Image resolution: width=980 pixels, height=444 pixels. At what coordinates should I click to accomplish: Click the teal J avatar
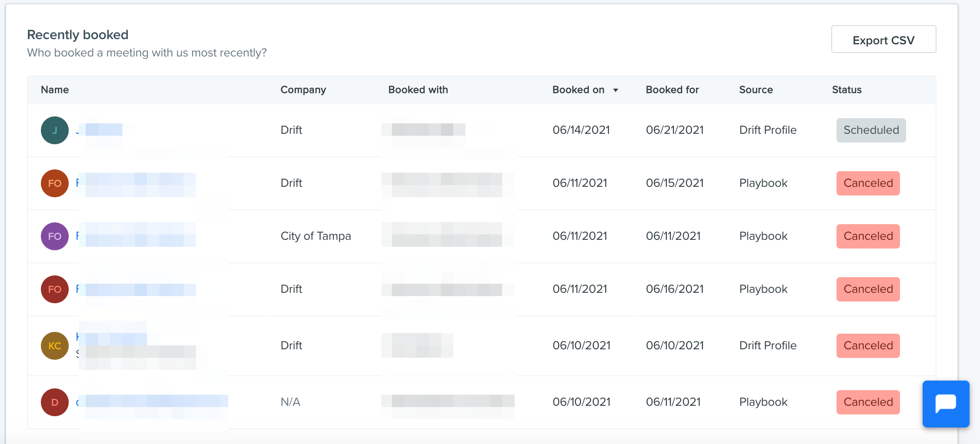pyautogui.click(x=55, y=130)
